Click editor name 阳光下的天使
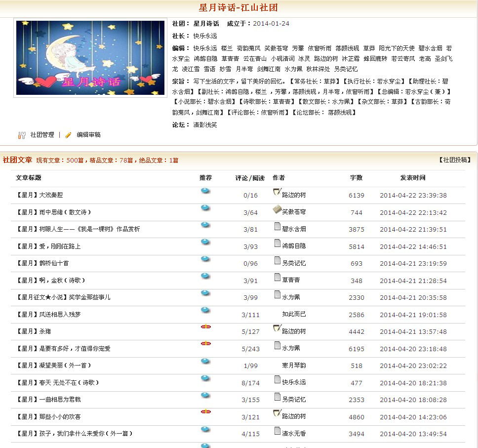Viewport: 478px width, 448px height. point(397,48)
